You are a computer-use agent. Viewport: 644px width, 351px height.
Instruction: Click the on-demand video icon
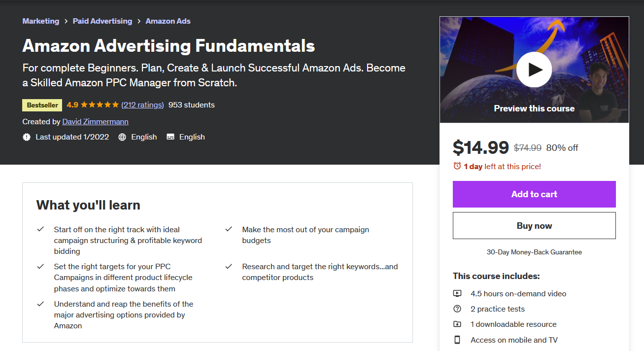click(x=457, y=294)
